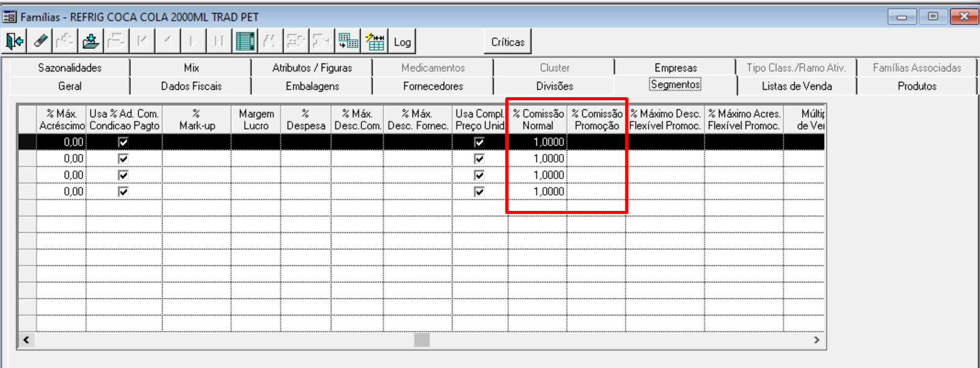Click the % Máx. Desc. Fornec. column header
Screen dimensions: 980x368
point(418,119)
